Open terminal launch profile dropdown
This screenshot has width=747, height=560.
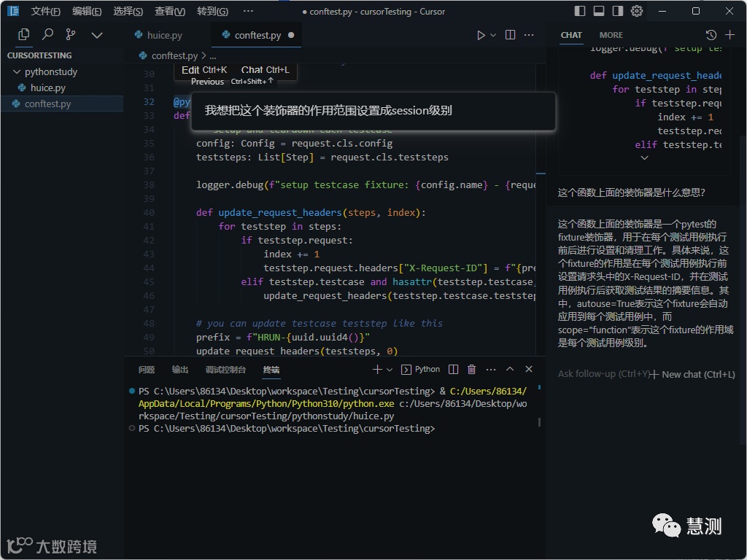[390, 370]
